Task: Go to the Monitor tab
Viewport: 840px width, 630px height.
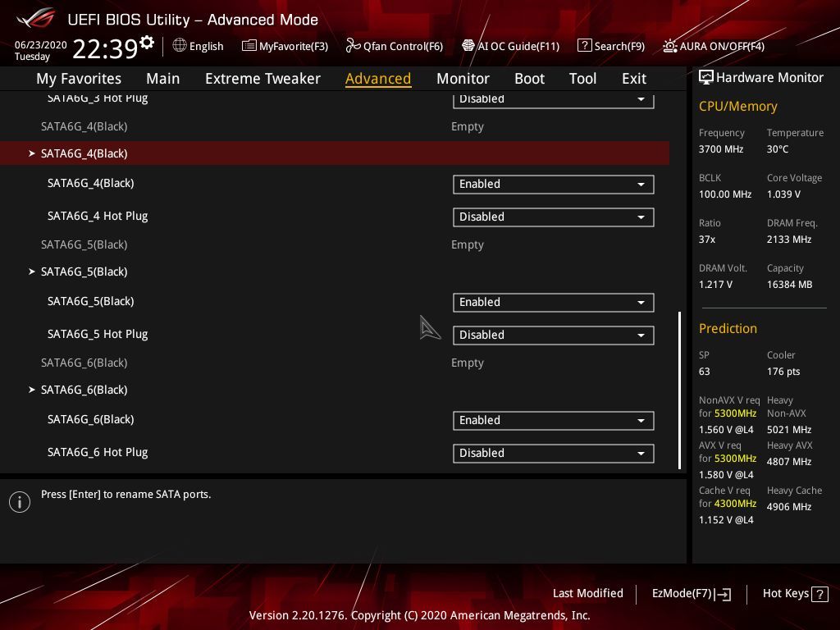Action: click(x=463, y=79)
